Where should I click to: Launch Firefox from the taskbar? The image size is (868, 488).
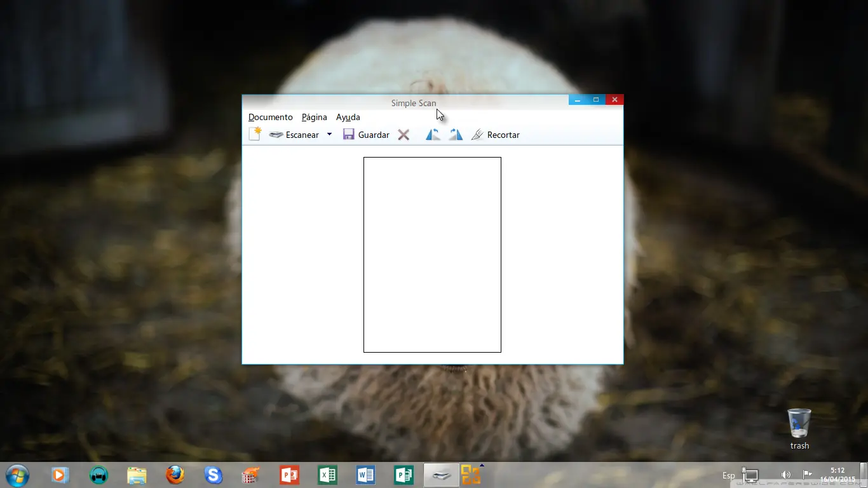point(175,475)
